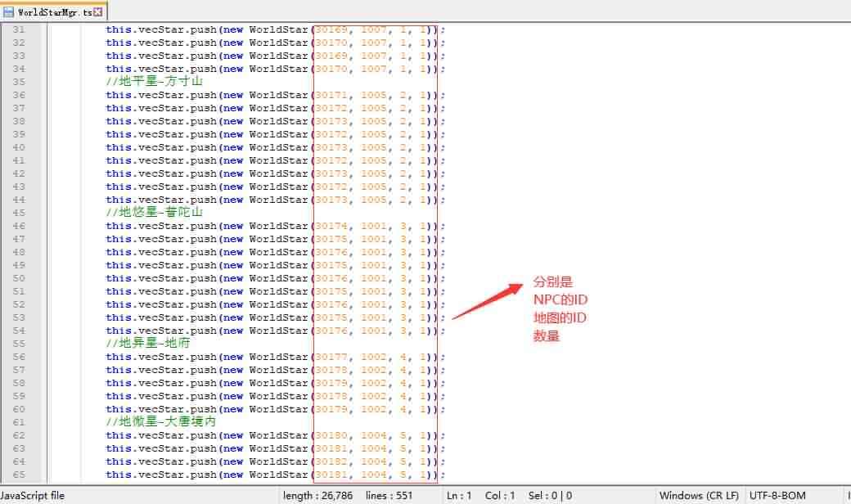
Task: Click the Ln and Col position status field
Action: [x=481, y=495]
